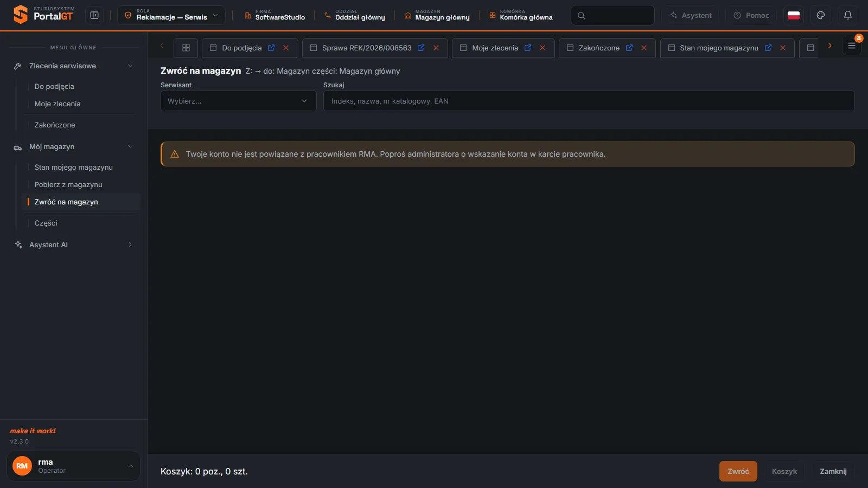Switch to the Do podjęcia tab
The height and width of the screenshot is (488, 868).
pos(242,48)
